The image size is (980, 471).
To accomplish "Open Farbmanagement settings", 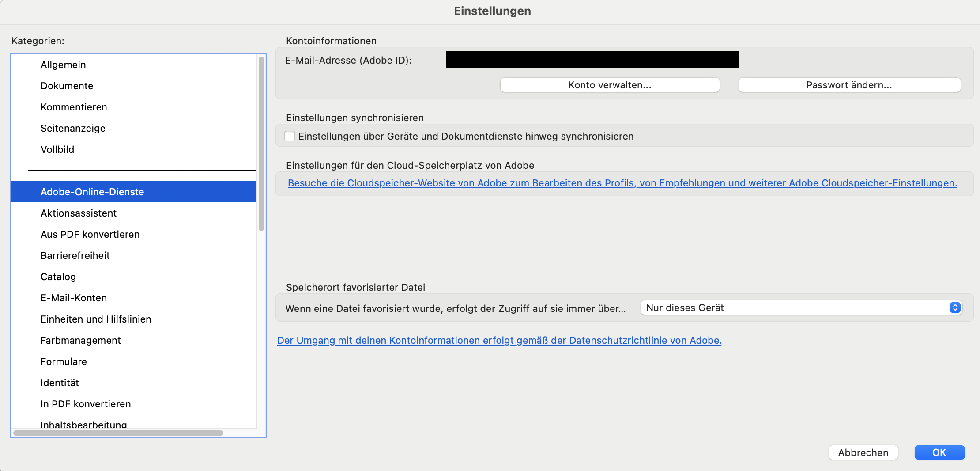I will point(133,340).
